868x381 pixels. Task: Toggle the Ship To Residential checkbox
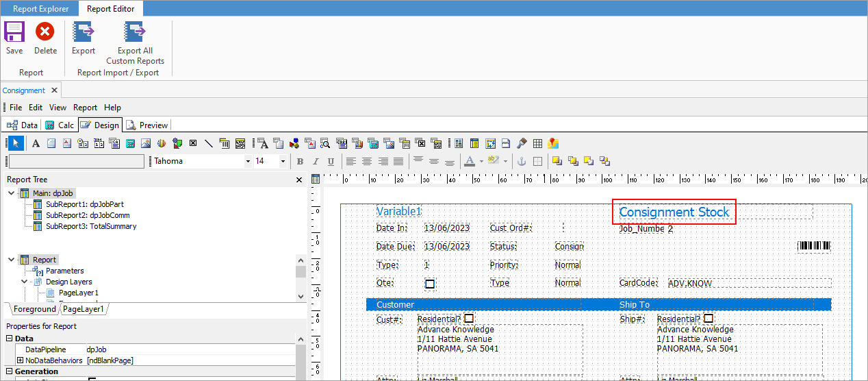point(709,319)
